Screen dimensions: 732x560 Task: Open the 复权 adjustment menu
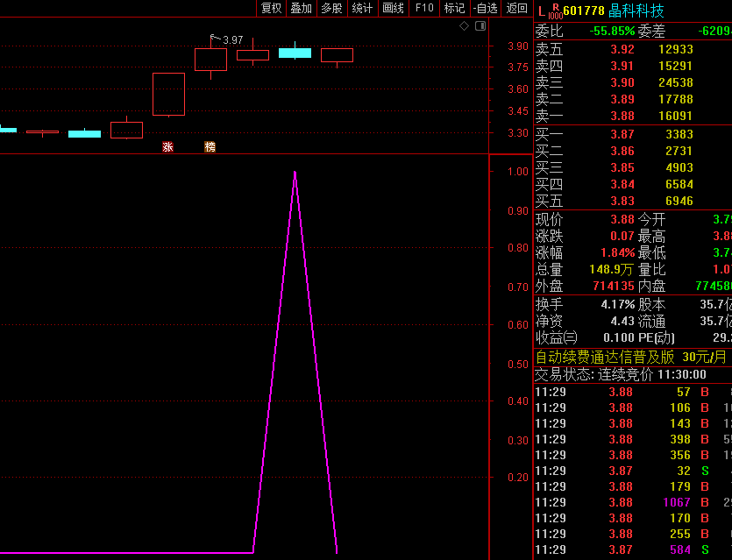272,8
